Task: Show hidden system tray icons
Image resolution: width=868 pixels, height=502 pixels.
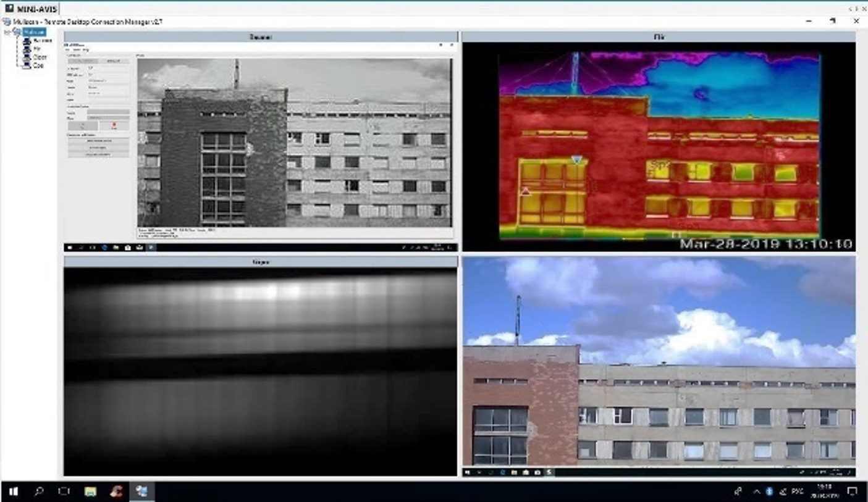Action: (756, 492)
